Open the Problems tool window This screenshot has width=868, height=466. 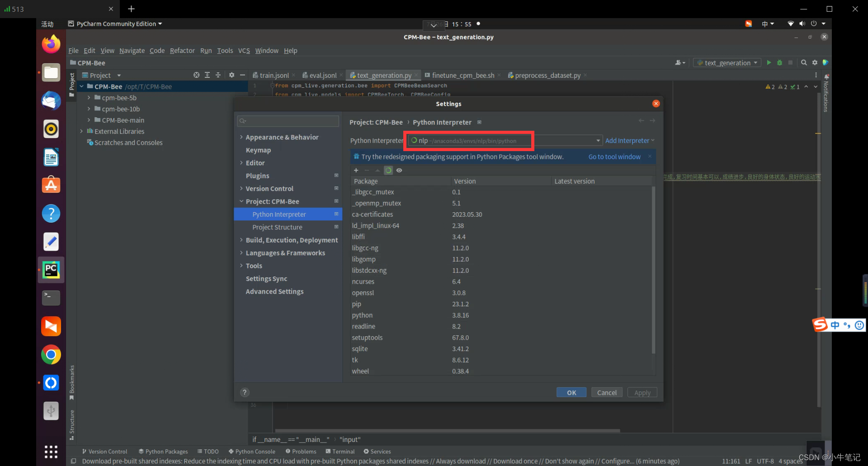[x=301, y=452]
